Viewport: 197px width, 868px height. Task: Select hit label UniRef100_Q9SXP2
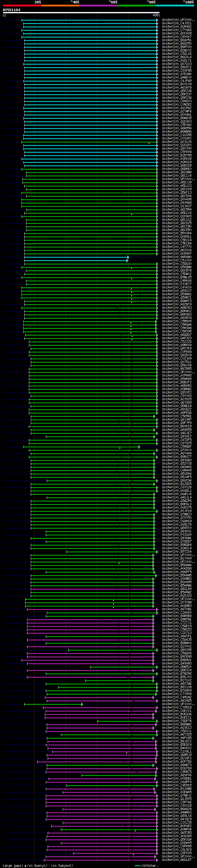(x=177, y=393)
